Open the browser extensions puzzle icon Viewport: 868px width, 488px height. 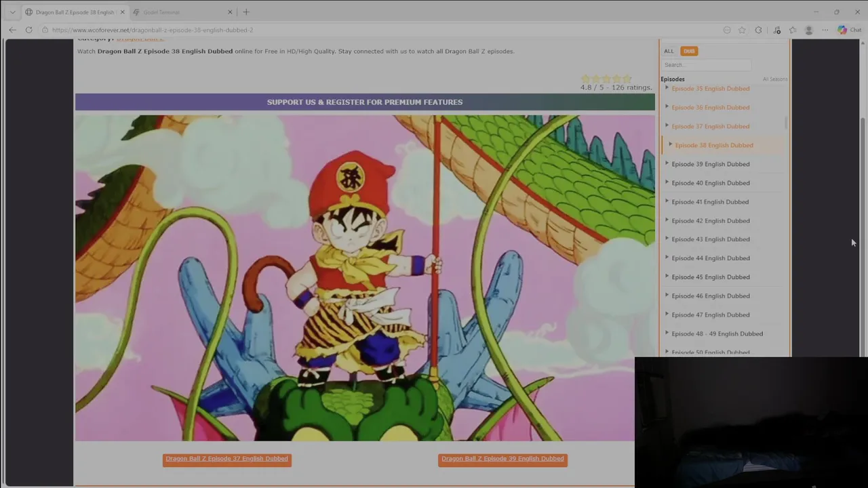coord(758,30)
